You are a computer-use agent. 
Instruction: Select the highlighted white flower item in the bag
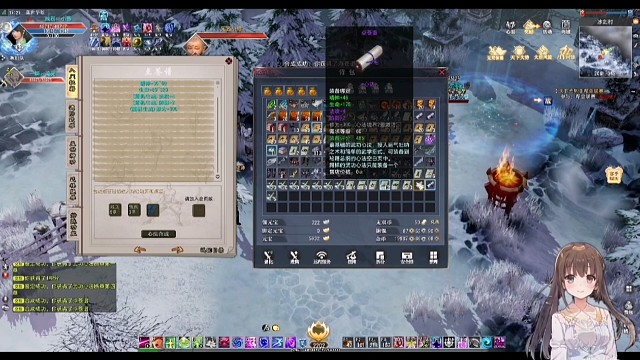click(x=419, y=185)
